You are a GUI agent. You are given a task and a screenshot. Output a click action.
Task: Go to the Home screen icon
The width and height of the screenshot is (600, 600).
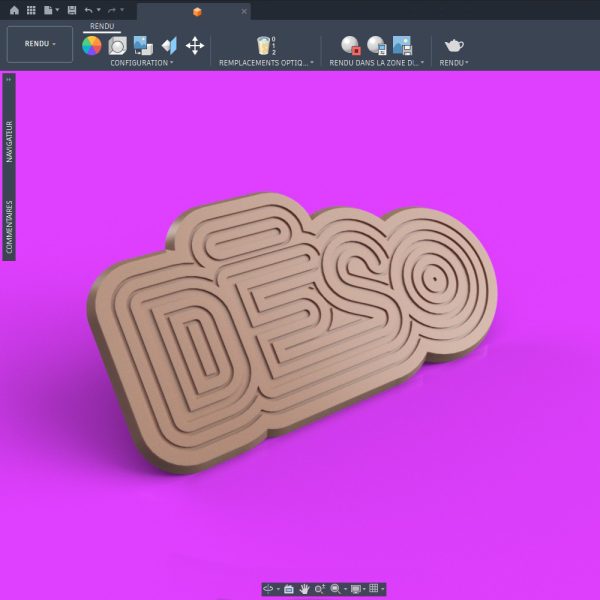[14, 10]
